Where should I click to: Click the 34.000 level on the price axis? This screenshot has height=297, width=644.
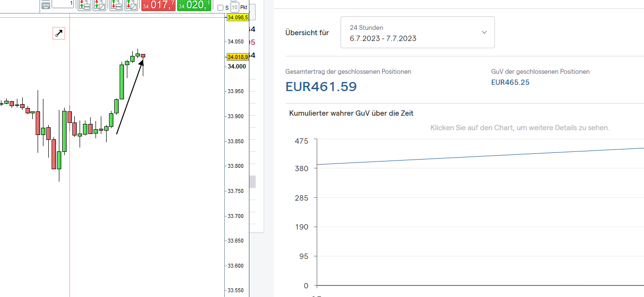[237, 66]
